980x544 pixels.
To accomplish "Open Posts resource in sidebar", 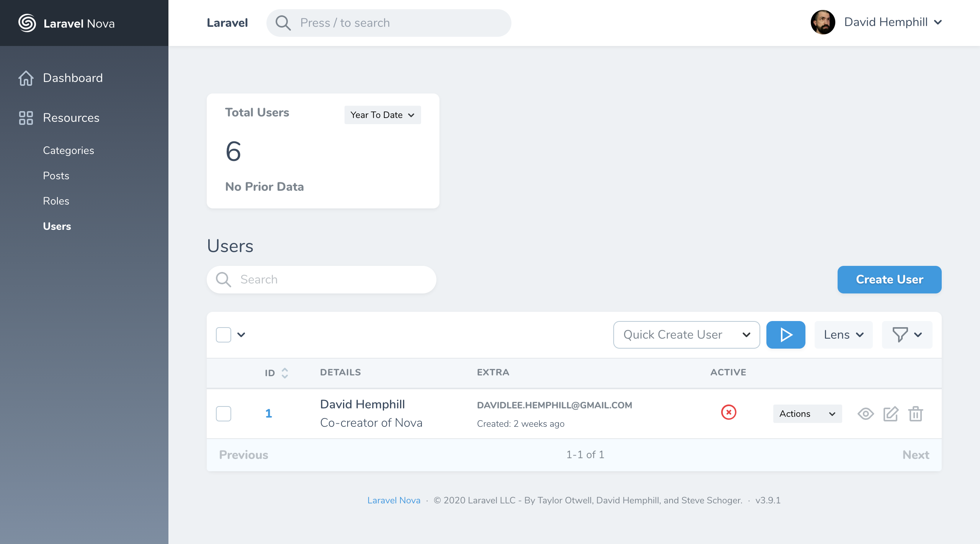I will [x=56, y=176].
